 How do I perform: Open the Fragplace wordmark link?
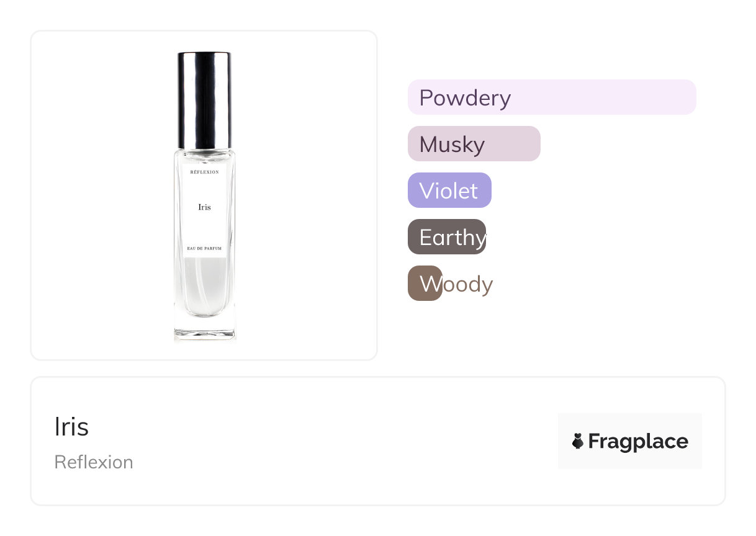tap(638, 441)
